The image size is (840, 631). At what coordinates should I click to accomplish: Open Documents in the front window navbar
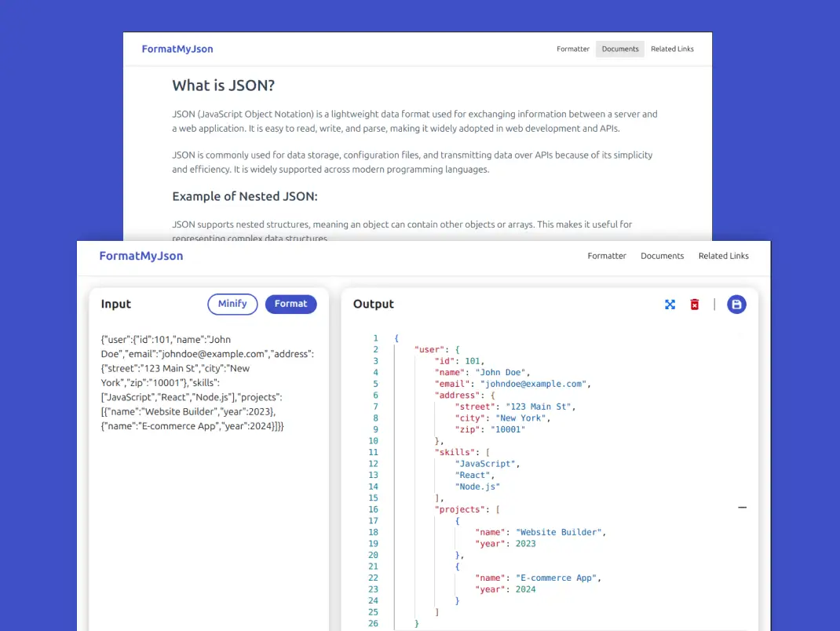662,256
